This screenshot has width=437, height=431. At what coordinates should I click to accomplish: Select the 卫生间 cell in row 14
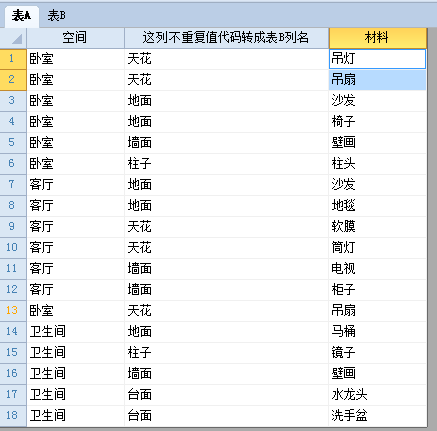tap(75, 332)
